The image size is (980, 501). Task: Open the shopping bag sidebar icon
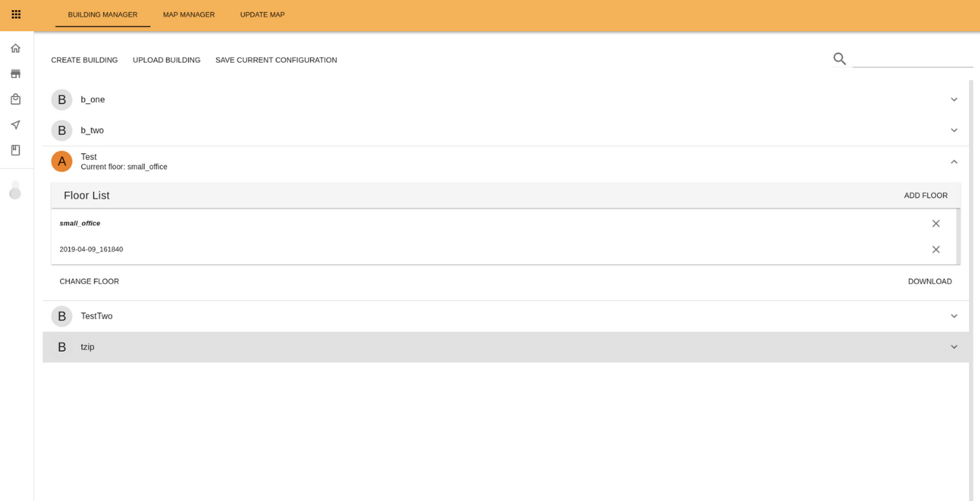(x=15, y=99)
